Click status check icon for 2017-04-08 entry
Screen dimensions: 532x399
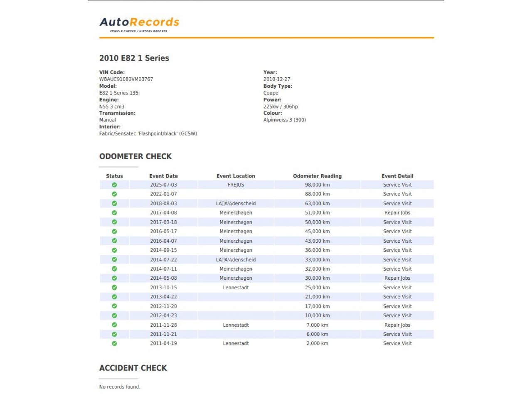[x=114, y=213]
